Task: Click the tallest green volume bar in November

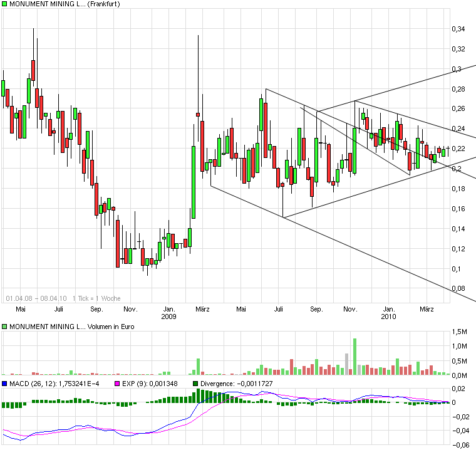Action: click(x=354, y=357)
